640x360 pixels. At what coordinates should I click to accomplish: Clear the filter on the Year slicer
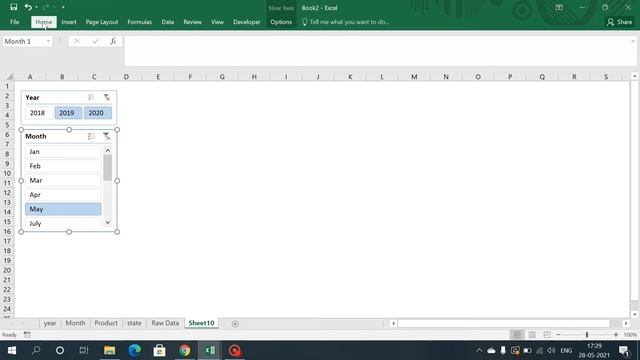pyautogui.click(x=107, y=97)
